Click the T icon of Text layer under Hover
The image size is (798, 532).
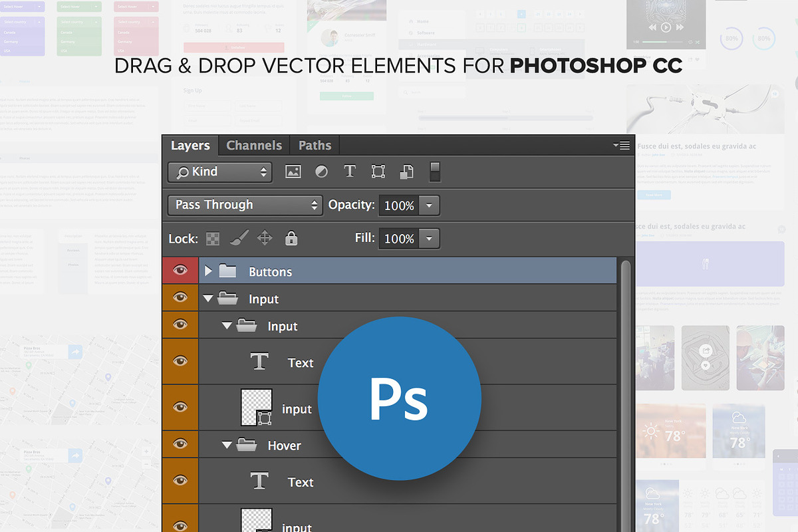pos(259,481)
